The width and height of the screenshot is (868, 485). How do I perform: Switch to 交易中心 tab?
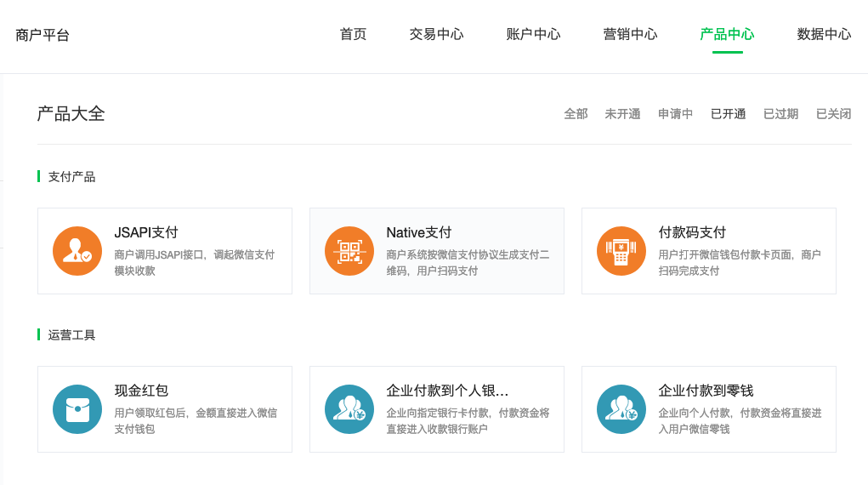coord(436,34)
